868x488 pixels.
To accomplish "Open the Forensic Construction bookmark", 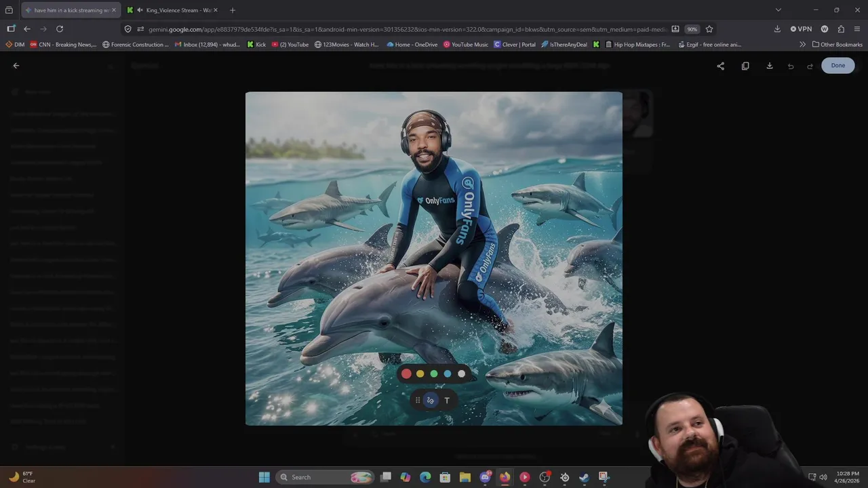I will [136, 45].
